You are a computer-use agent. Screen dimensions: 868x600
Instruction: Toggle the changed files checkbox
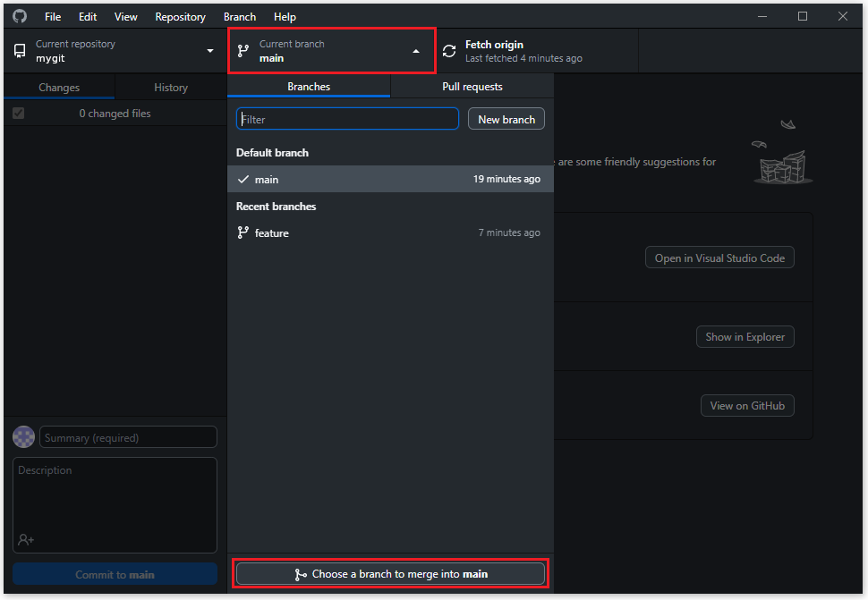click(x=18, y=114)
